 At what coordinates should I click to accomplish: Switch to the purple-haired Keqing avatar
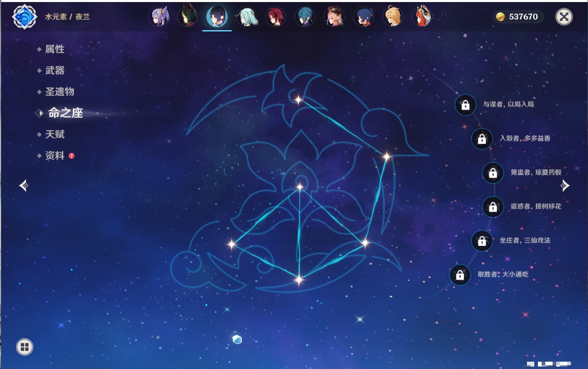[x=159, y=17]
